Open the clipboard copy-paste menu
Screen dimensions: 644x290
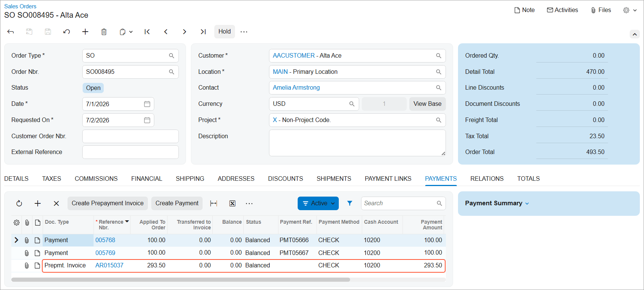(x=126, y=32)
